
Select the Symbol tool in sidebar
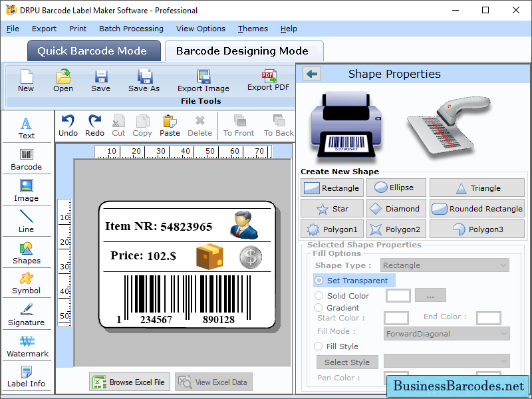27,284
